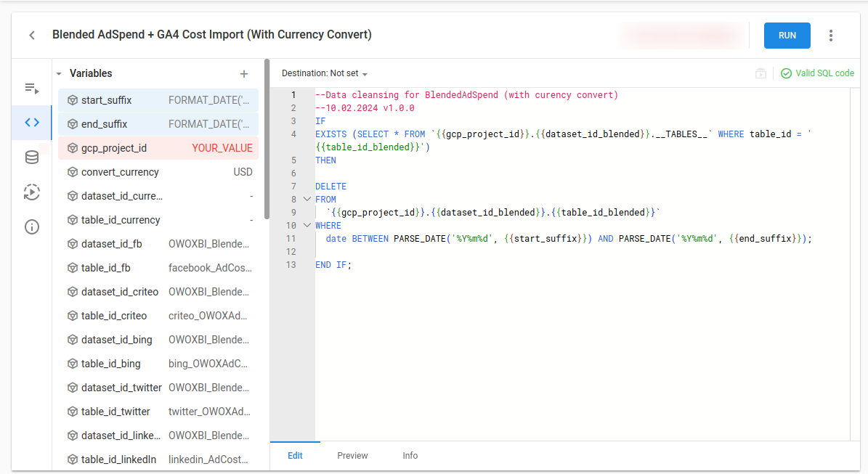Open the info sidebar icon
Viewport: 868px width, 474px height.
(x=31, y=226)
